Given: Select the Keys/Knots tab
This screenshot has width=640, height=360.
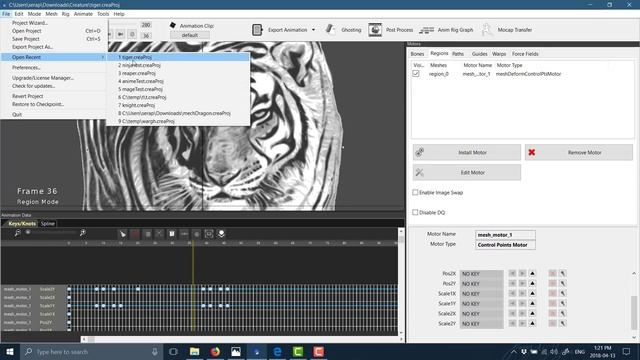Looking at the screenshot, I should [22, 224].
